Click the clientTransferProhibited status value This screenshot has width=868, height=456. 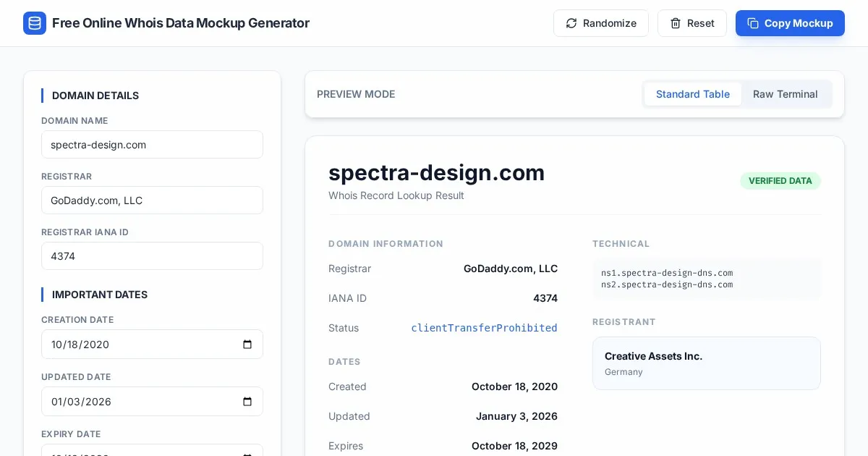(x=484, y=328)
